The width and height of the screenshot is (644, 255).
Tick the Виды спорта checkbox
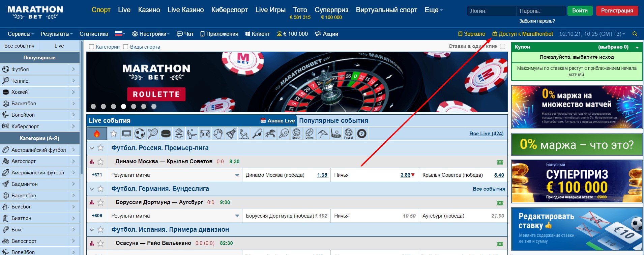[x=126, y=47]
